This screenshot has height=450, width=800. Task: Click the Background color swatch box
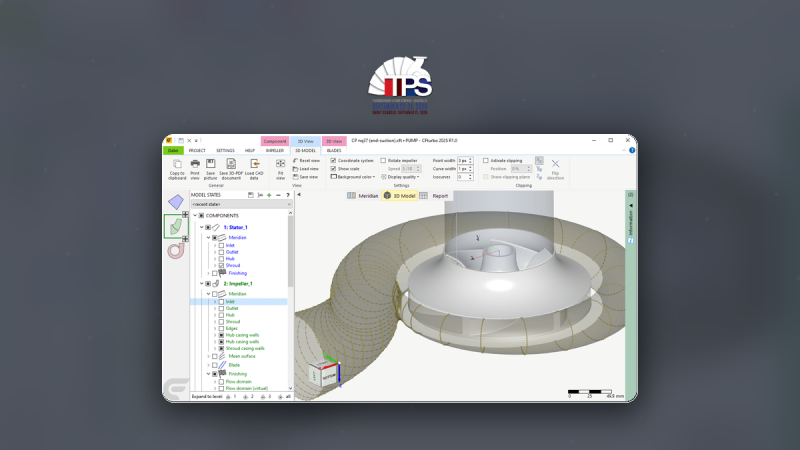point(334,177)
